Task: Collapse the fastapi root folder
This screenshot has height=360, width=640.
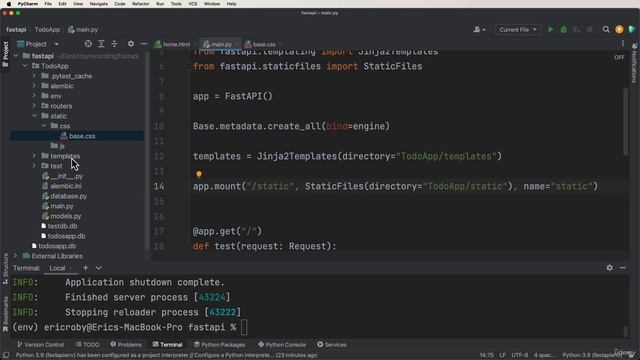Action: point(16,56)
